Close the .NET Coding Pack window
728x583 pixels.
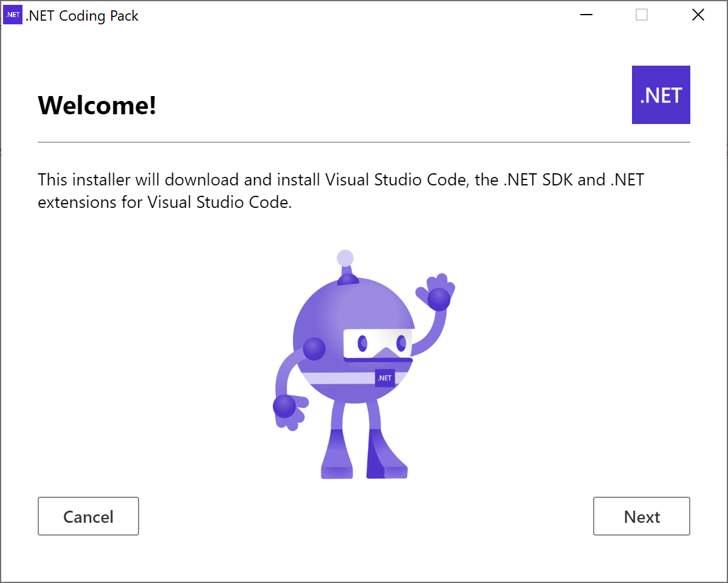(x=698, y=15)
